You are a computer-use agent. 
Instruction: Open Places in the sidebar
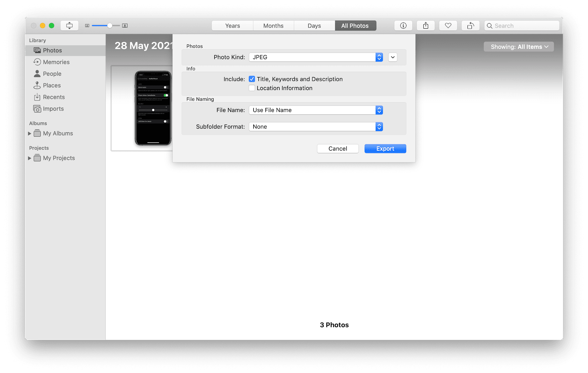point(51,86)
